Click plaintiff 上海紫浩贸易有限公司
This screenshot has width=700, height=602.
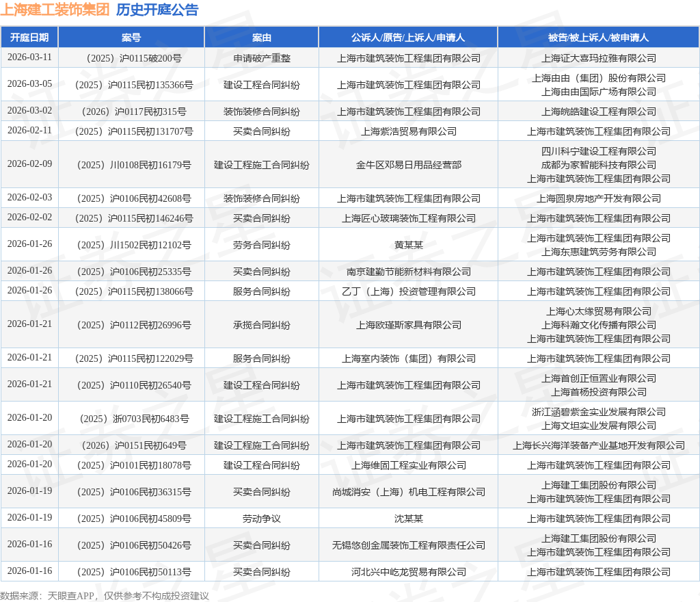coord(409,131)
